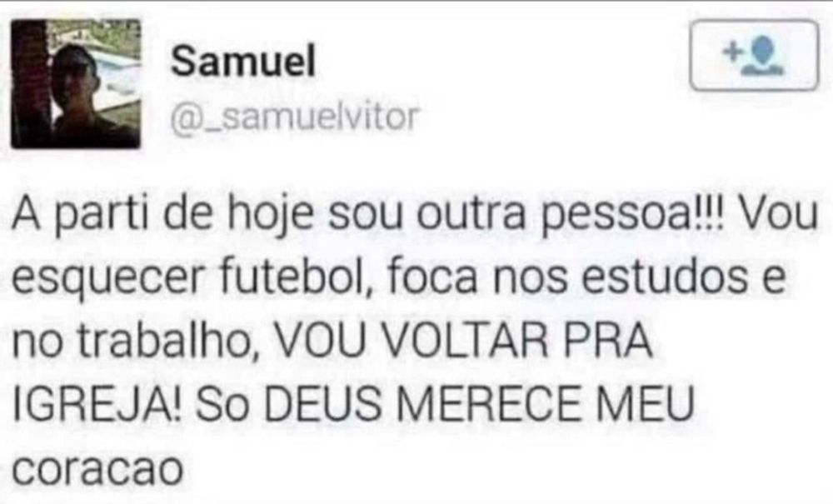This screenshot has width=833, height=504.
Task: Click the word "coracao" on last line
Action: 97,470
